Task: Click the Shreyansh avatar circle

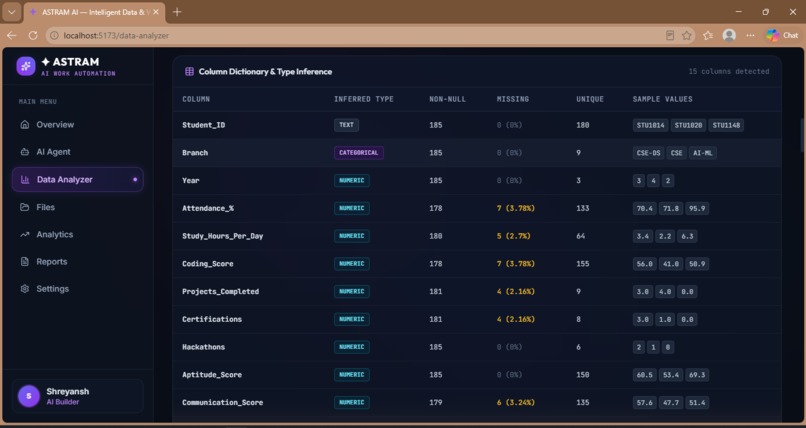Action: [29, 396]
